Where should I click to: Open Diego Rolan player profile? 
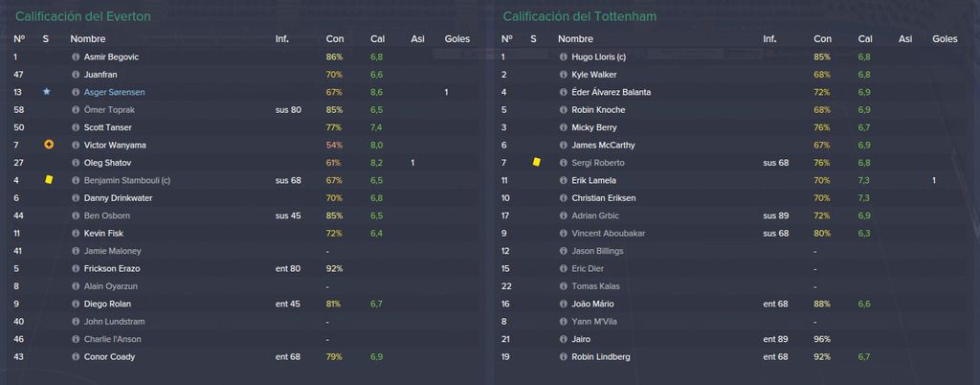pyautogui.click(x=107, y=304)
